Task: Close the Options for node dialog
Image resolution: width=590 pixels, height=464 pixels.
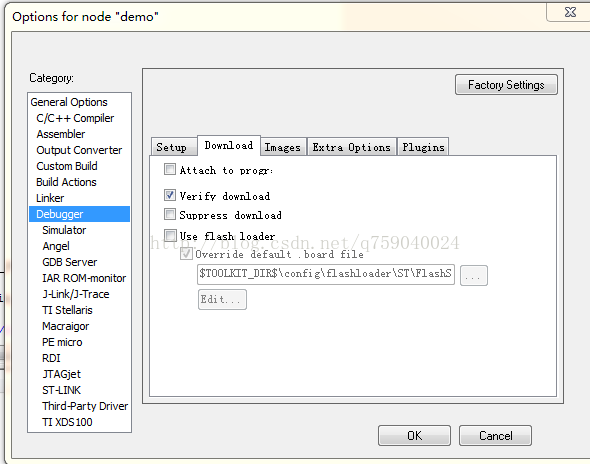Action: click(570, 12)
